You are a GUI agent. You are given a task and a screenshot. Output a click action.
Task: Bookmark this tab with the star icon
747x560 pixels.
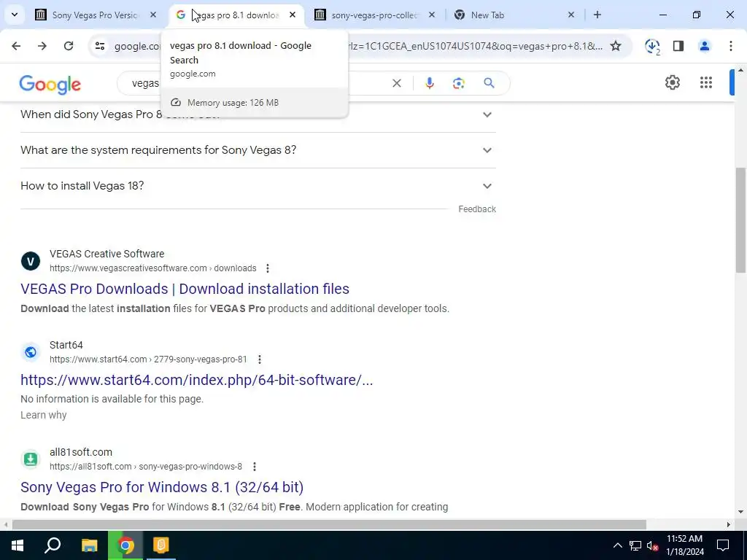616,46
